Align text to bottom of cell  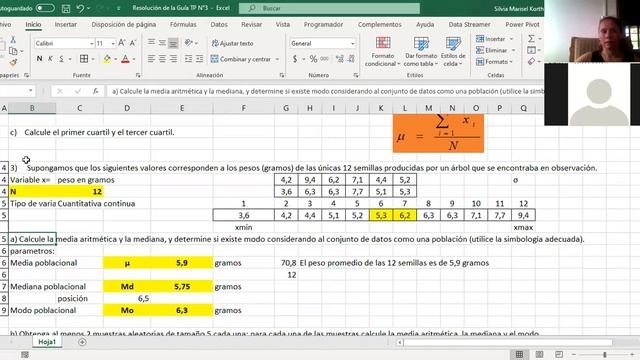pos(173,42)
